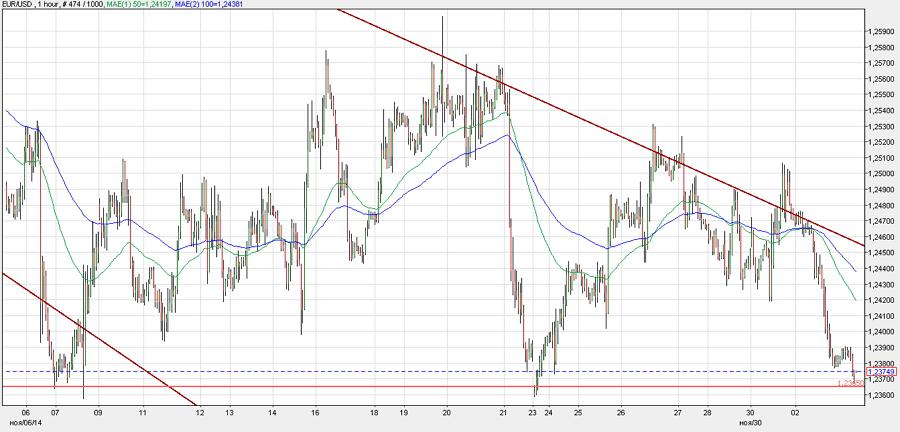
Task: Click the 1,25700 price axis label
Action: click(x=883, y=63)
